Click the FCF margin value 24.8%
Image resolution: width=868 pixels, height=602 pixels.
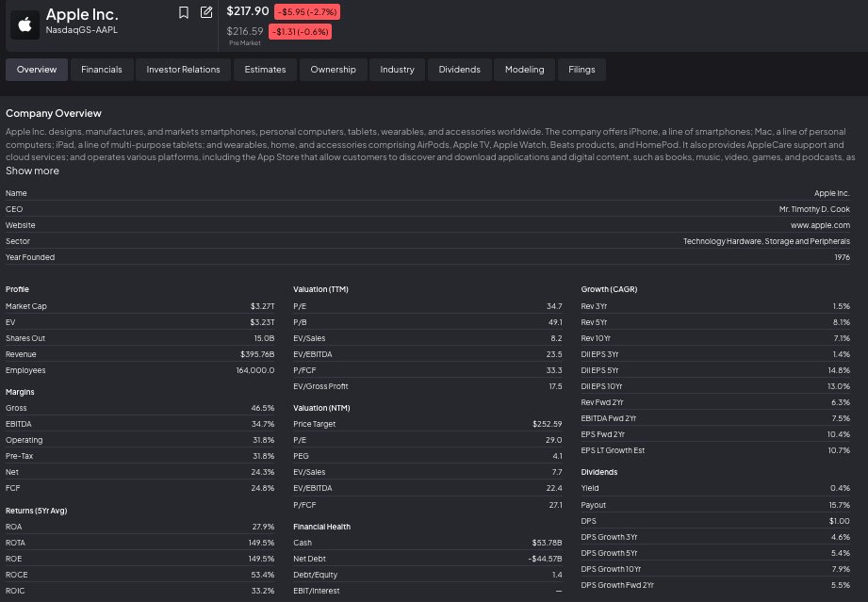tap(262, 488)
